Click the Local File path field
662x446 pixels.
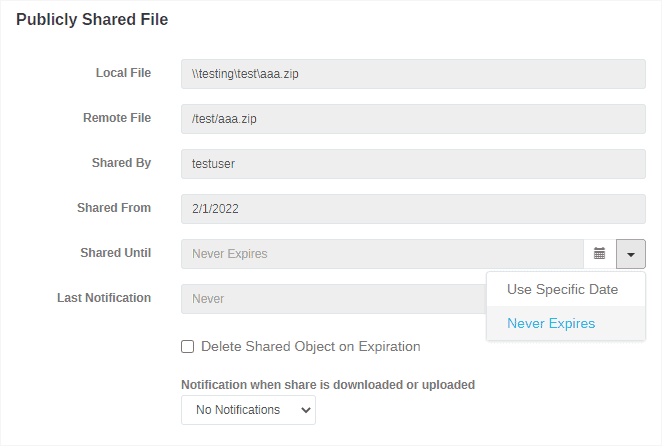(x=413, y=74)
